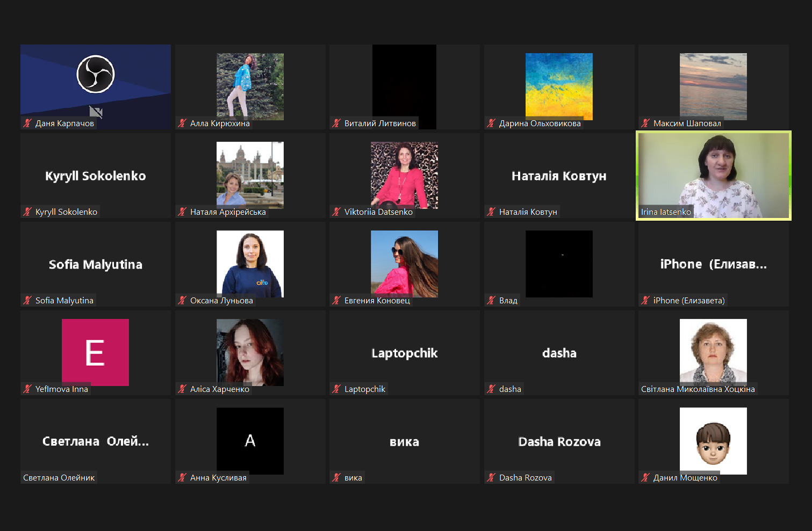Screen dimensions: 812x531
Task: Click the muted mic icon beside Дарина Ольховикова
Action: [491, 123]
